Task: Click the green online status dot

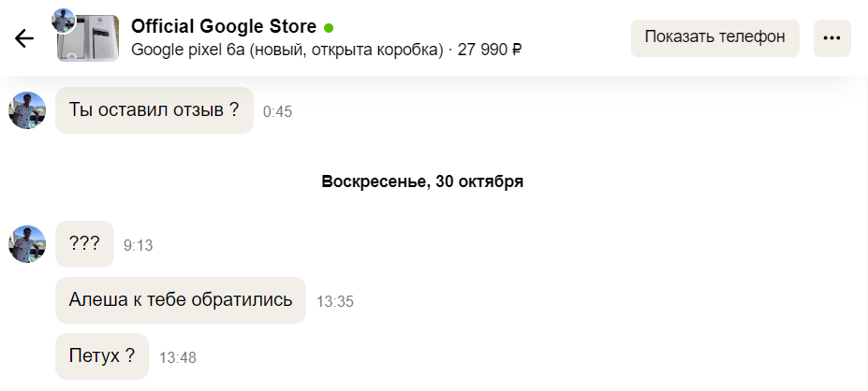Action: 329,27
